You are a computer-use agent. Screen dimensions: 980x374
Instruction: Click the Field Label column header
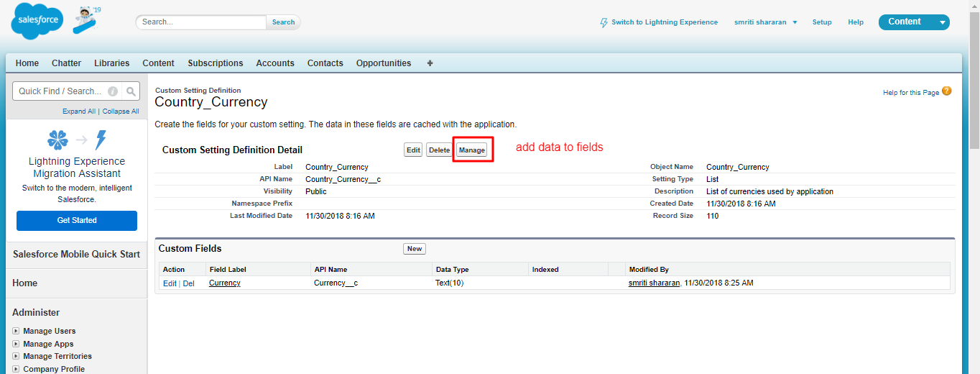point(228,270)
